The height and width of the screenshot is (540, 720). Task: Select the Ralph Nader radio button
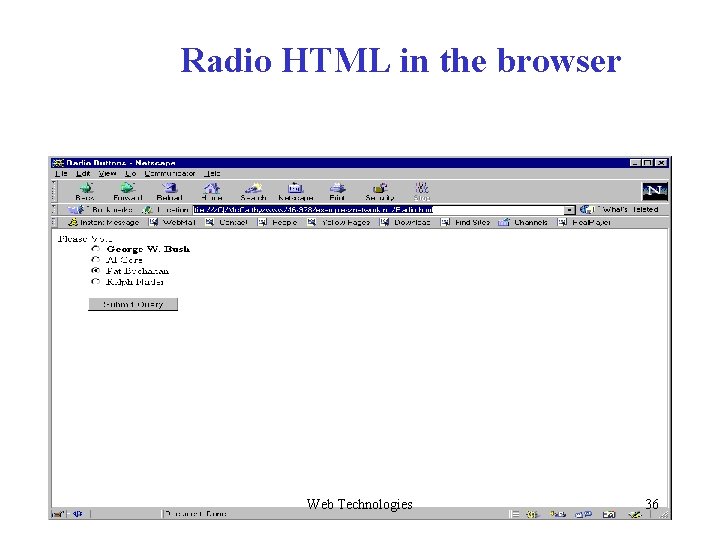[x=96, y=281]
